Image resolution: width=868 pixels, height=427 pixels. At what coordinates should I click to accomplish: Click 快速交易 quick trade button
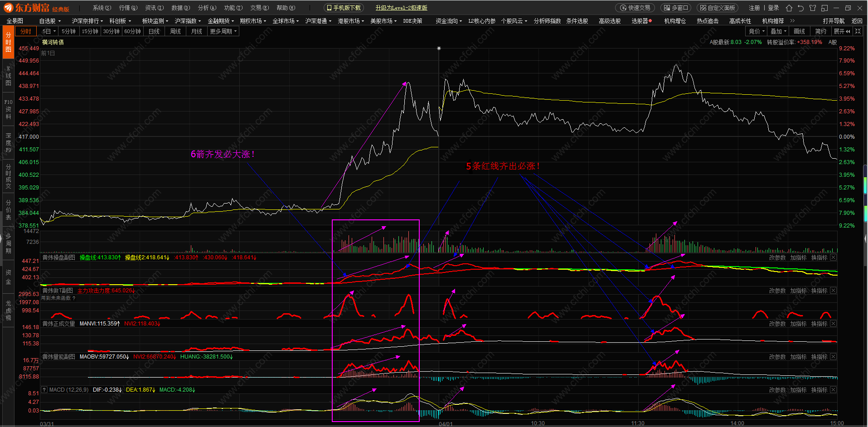[635, 8]
